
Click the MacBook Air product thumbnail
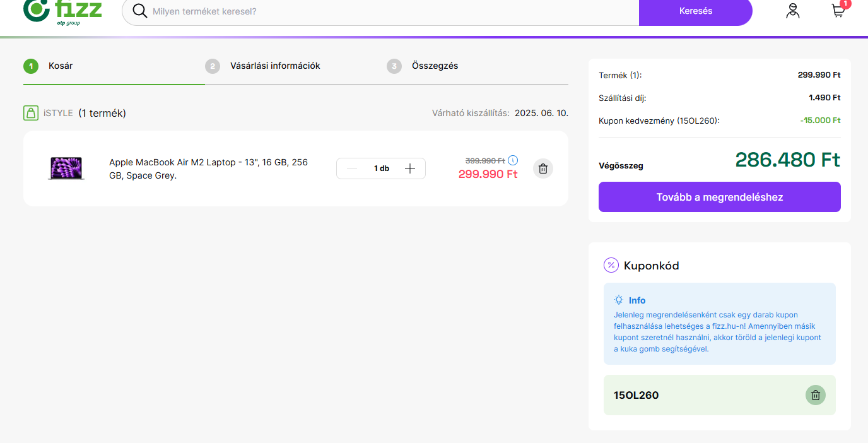point(66,168)
